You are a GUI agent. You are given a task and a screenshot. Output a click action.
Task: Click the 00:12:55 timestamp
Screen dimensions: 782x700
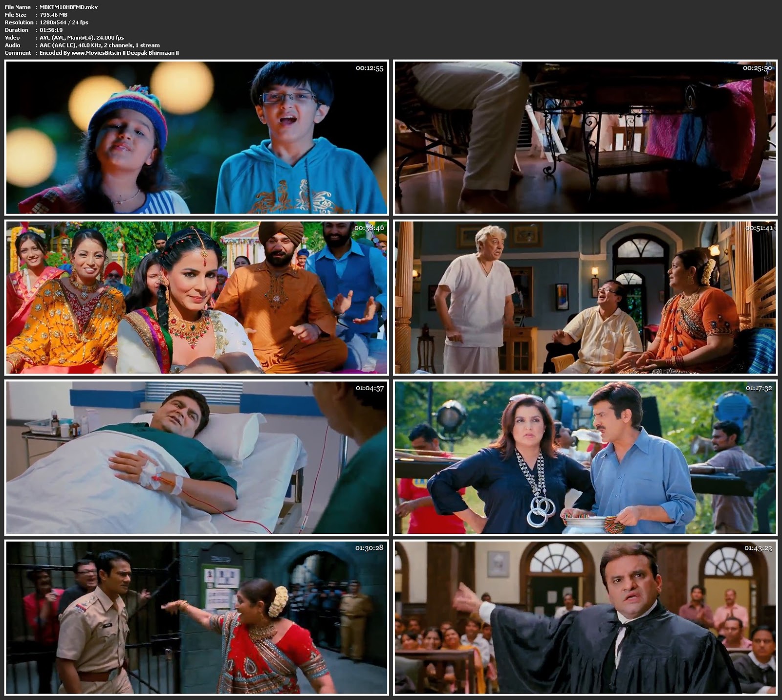369,68
